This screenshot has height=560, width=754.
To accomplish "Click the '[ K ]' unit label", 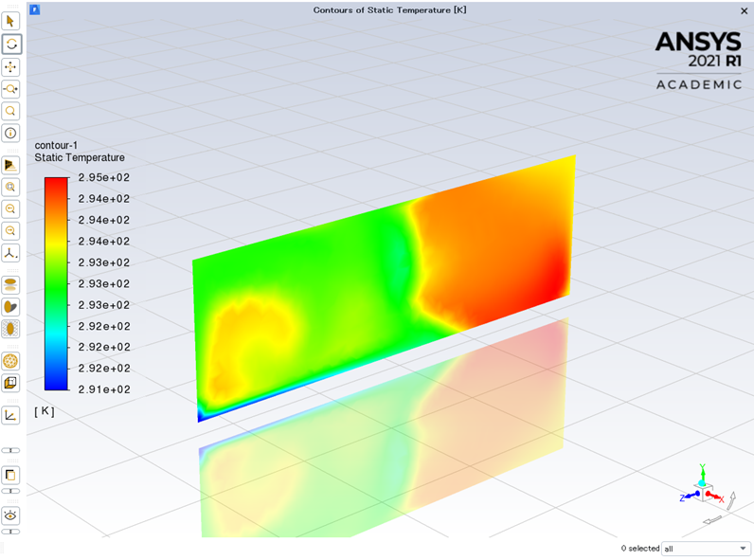I will click(x=45, y=411).
